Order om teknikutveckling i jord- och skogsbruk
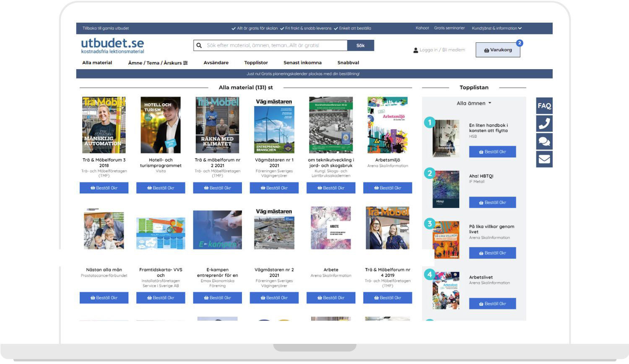Viewport: 629px width, 364px height. [331, 188]
